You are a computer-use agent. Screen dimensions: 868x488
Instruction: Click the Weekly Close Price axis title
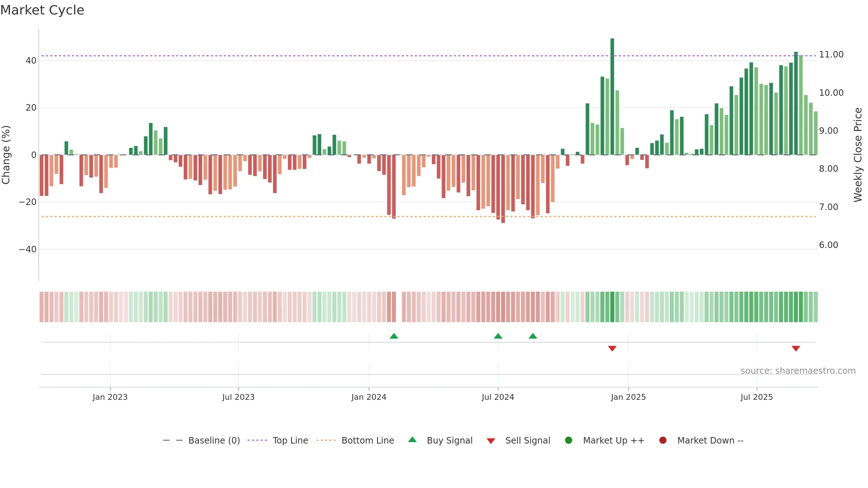tap(858, 155)
